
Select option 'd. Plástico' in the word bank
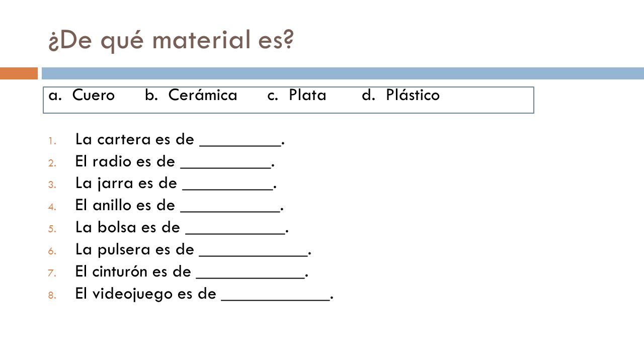400,95
